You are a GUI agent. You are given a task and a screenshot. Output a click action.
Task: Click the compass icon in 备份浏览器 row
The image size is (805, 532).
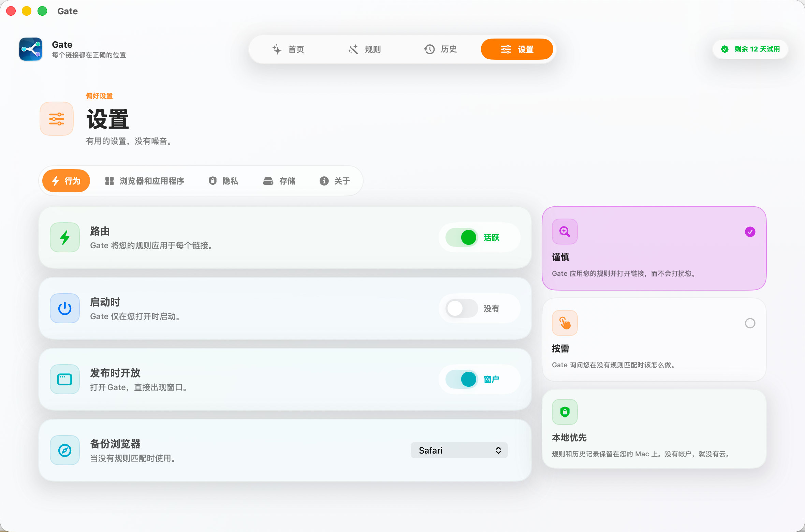[65, 450]
